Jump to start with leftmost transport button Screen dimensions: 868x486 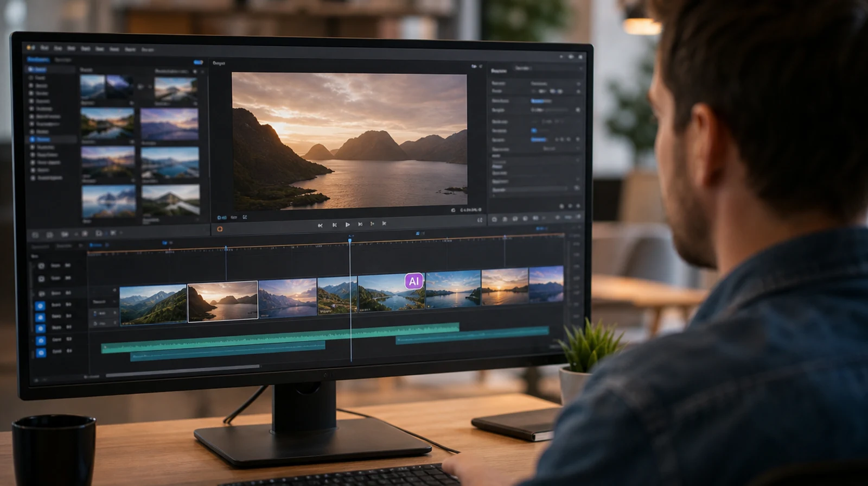(320, 225)
